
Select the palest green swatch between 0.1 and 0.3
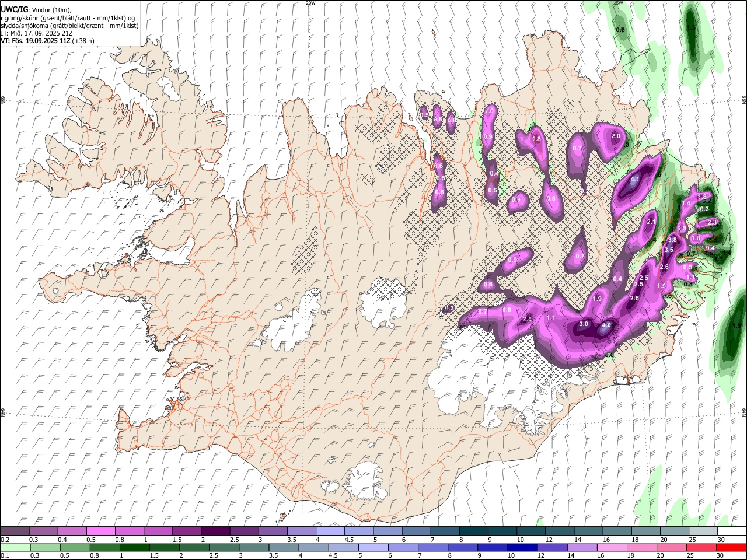click(x=16, y=547)
